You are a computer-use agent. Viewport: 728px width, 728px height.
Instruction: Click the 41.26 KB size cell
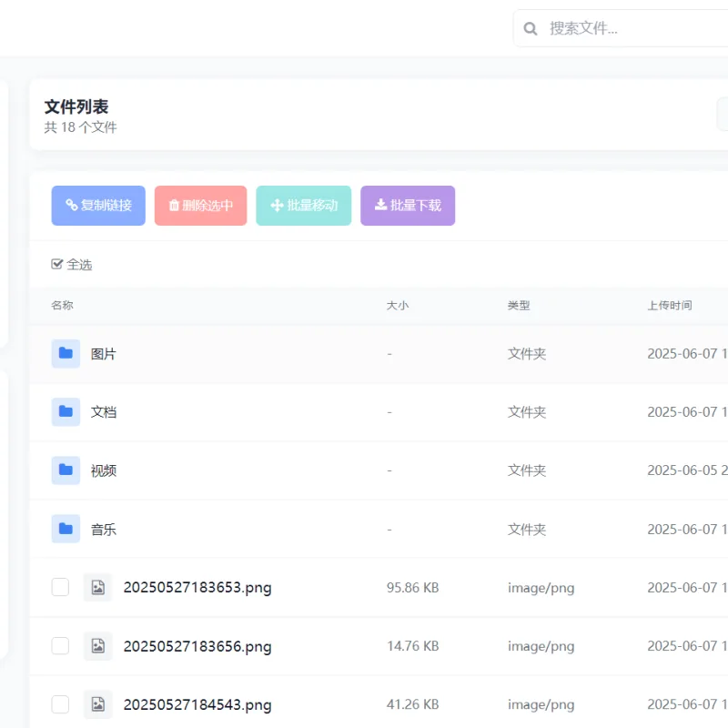[413, 704]
